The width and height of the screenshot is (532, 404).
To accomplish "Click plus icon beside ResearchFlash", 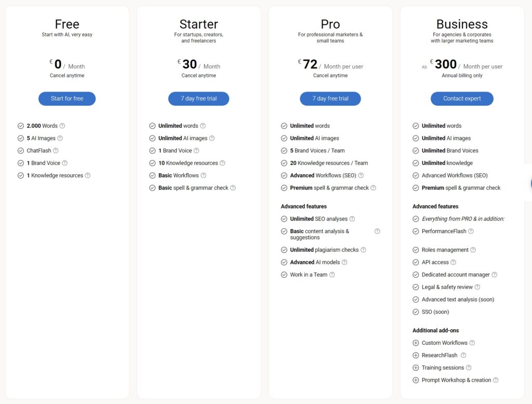I will point(416,356).
